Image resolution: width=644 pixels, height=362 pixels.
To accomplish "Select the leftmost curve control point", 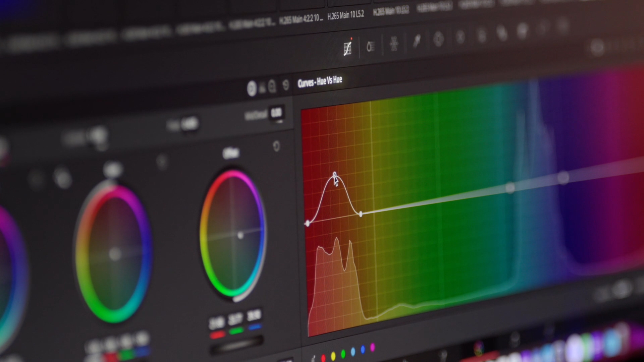I will [x=308, y=223].
